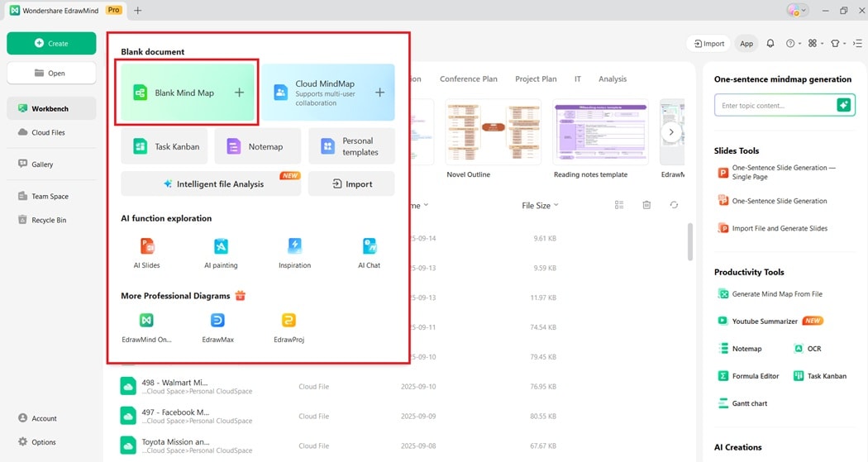
Task: Open the OCR tool
Action: point(808,349)
